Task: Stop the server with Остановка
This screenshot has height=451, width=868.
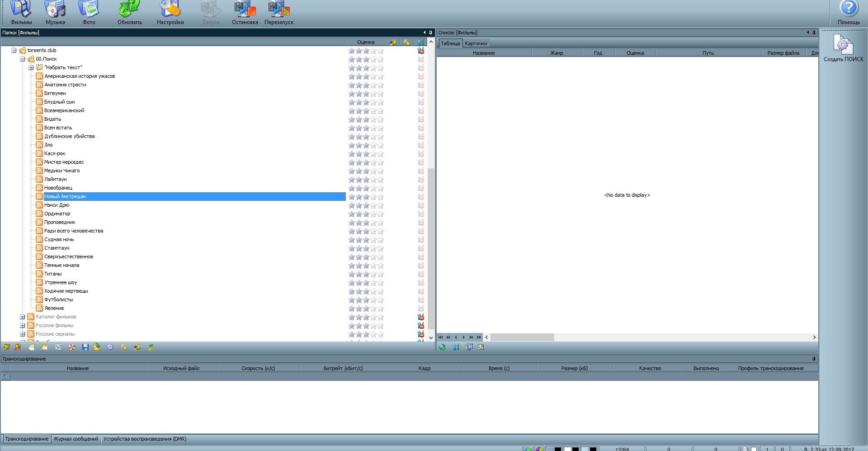Action: 245,12
